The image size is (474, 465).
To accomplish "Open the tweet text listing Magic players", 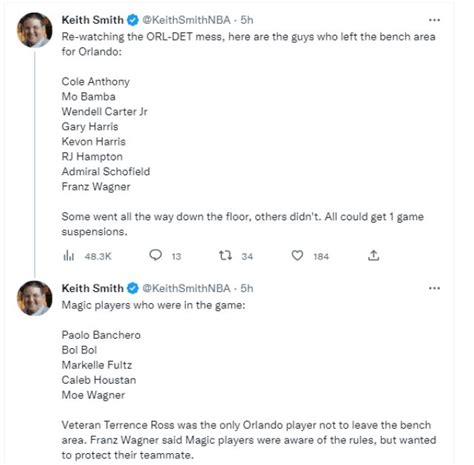I will pyautogui.click(x=249, y=380).
